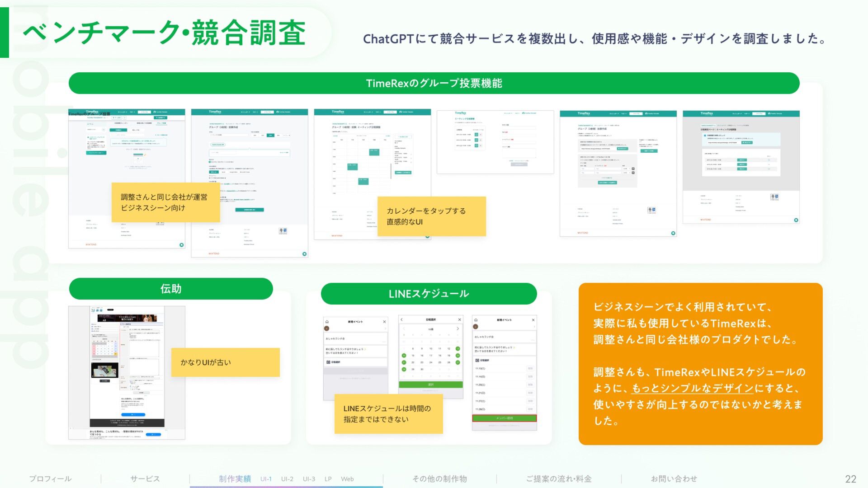
Task: Click the home icon in first LINE screenshot
Action: click(327, 322)
